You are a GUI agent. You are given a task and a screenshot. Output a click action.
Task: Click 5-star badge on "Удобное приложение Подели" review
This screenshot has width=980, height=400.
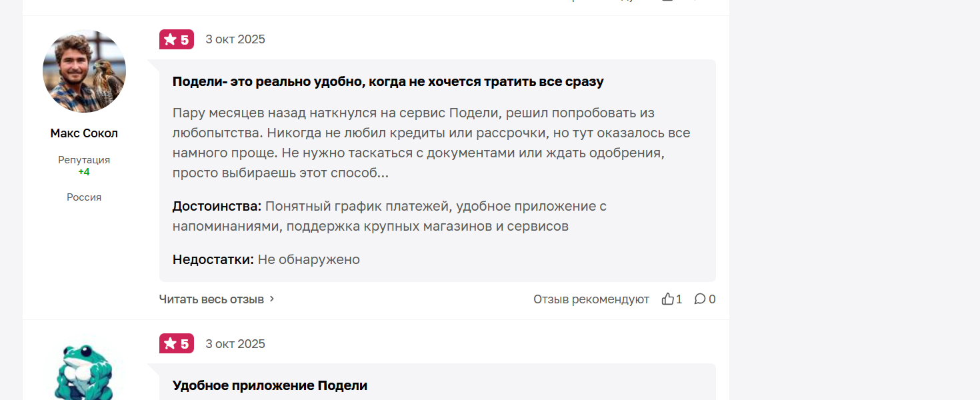point(177,343)
